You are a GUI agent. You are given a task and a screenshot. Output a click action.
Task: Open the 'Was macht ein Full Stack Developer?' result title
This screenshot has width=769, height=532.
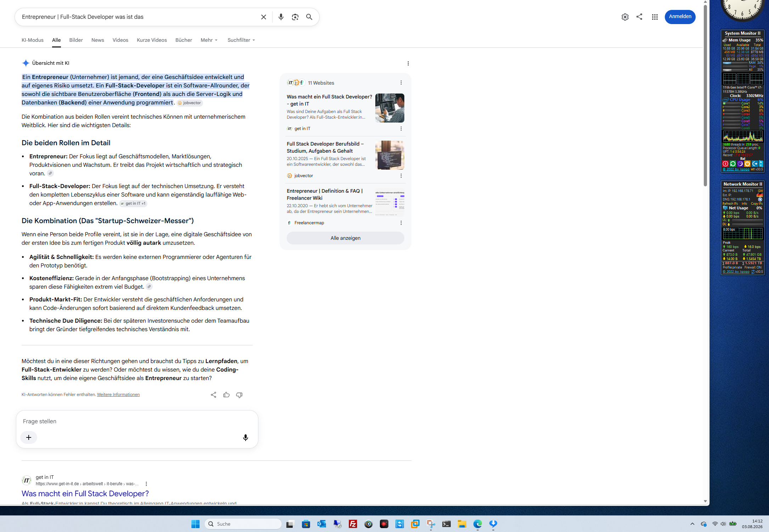(85, 494)
